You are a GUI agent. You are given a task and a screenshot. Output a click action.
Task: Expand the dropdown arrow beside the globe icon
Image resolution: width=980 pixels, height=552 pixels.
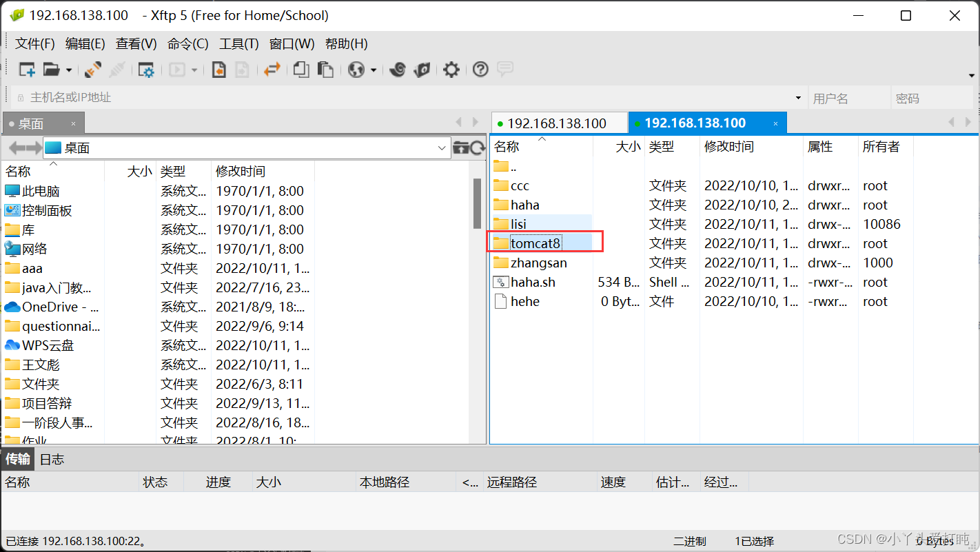[x=374, y=70]
